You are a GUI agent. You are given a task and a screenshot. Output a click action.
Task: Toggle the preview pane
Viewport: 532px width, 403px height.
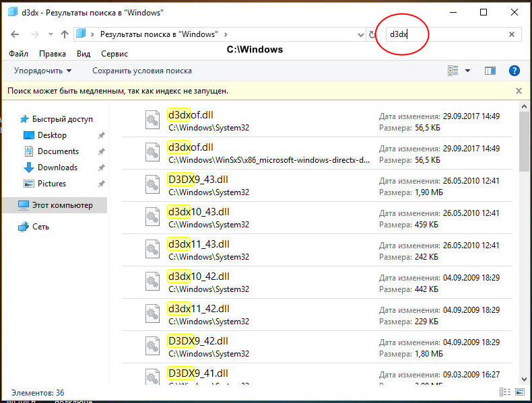[490, 71]
